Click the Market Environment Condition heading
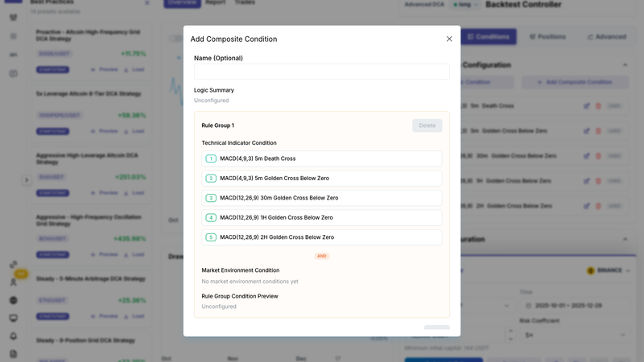The image size is (644, 362). click(240, 270)
